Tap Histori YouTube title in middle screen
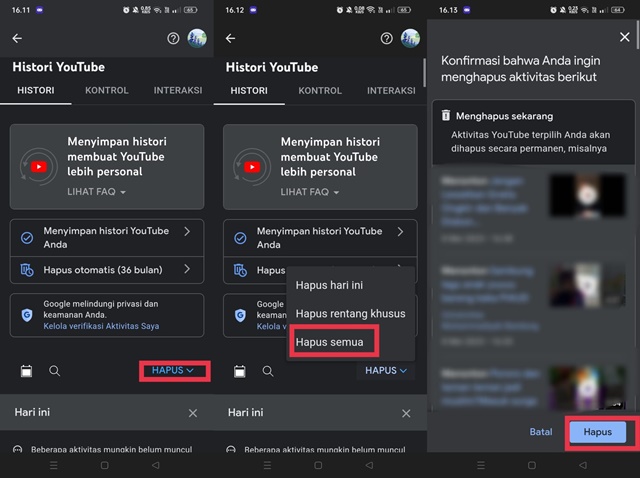 coord(272,67)
